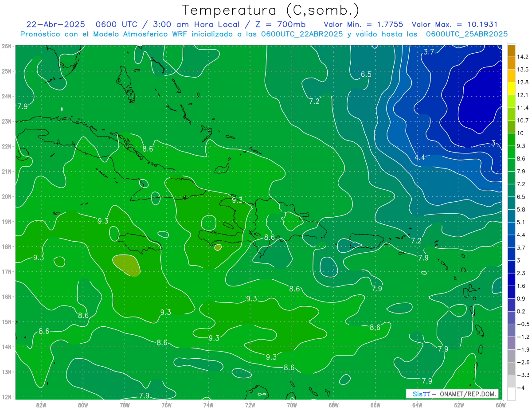This screenshot has width=532, height=411.
Task: Click the colorbar label "1.6"
Action: (x=521, y=286)
